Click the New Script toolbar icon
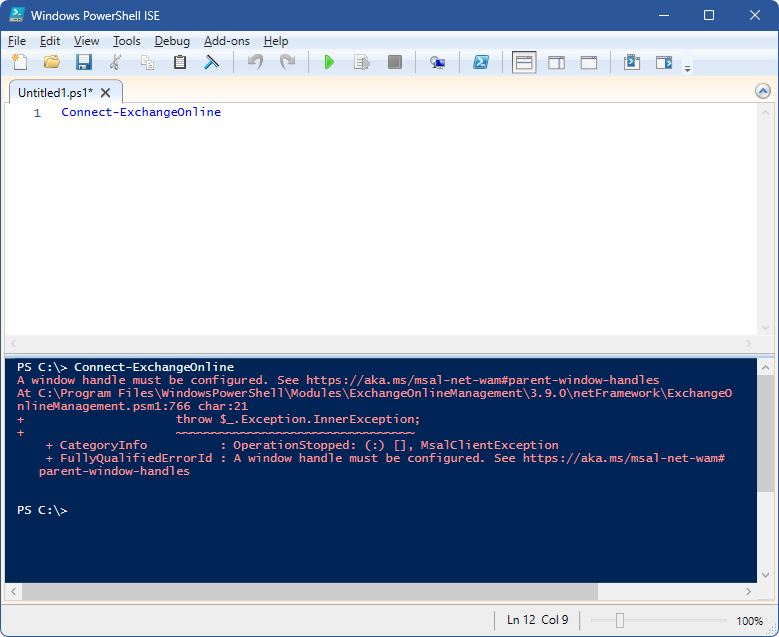Viewport: 779px width, 637px height. [x=20, y=62]
